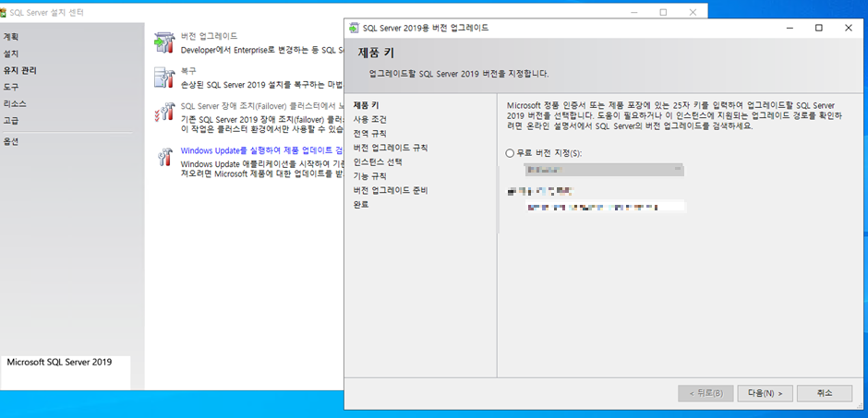
Task: Click the 복구 repair icon in 설치 센터
Action: (163, 78)
